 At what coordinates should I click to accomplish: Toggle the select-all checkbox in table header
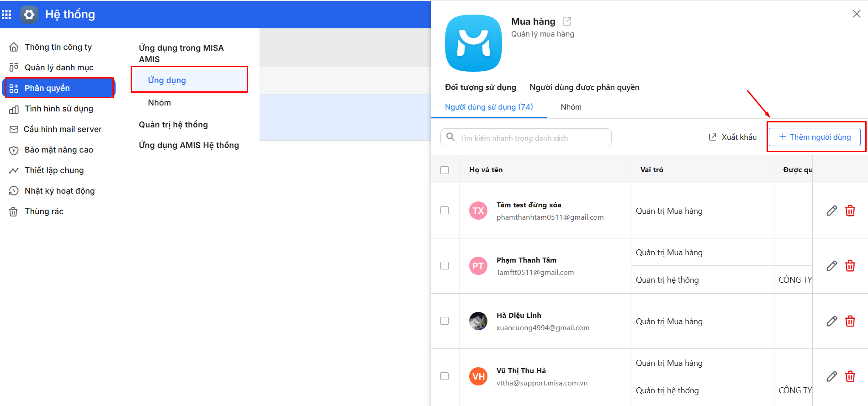point(445,170)
